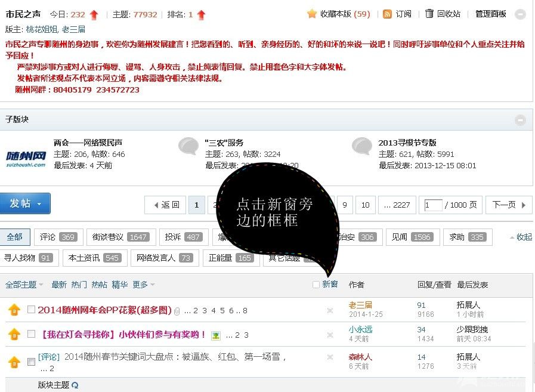
Task: Expand the 全部主题 dropdown
Action: click(x=24, y=285)
